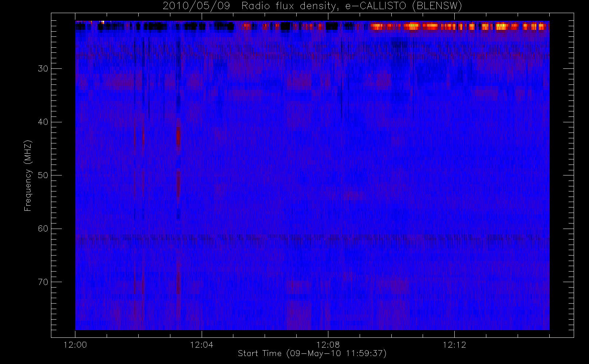Image resolution: width=589 pixels, height=364 pixels.
Task: Click the '12:08' time tick label
Action: point(328,345)
